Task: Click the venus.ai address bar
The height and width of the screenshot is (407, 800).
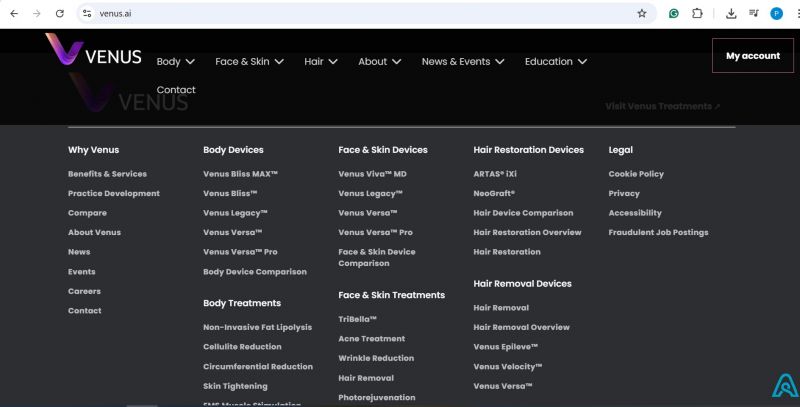Action: [x=365, y=14]
